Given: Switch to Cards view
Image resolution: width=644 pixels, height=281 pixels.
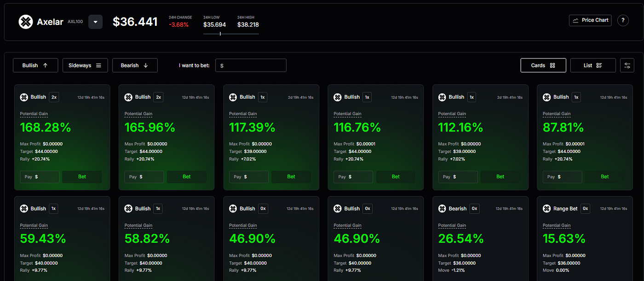Looking at the screenshot, I should tap(543, 65).
